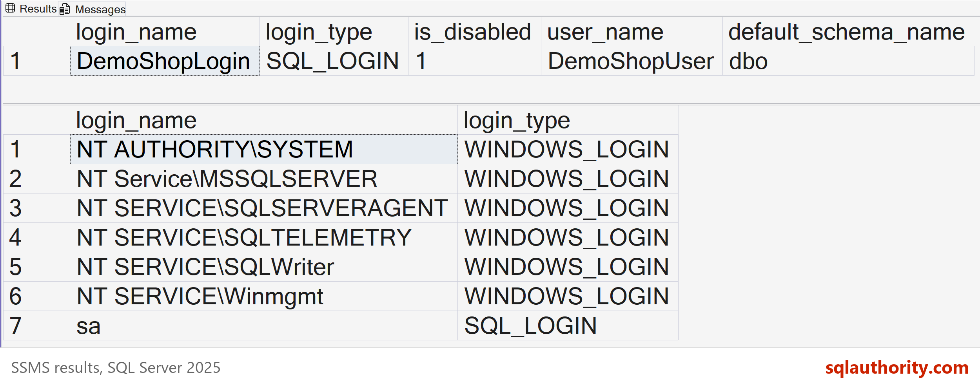Select row header 7 in second grid

click(x=36, y=325)
